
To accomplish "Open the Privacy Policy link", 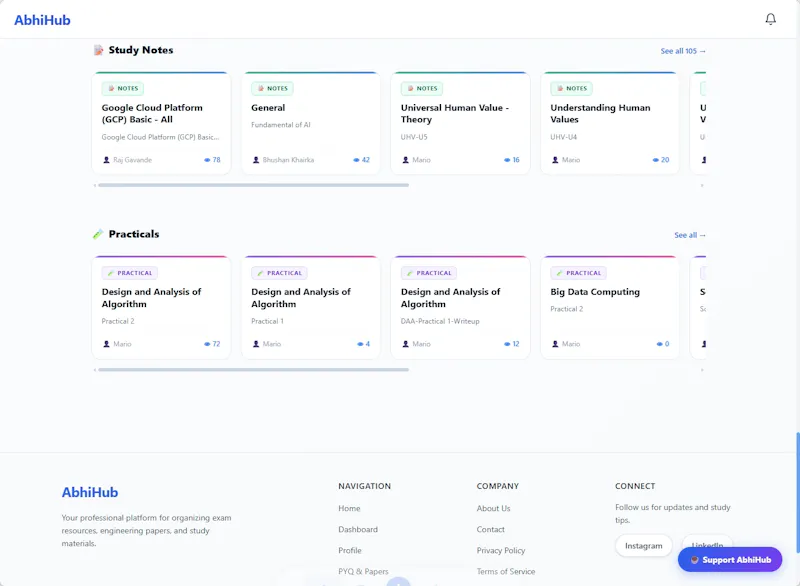I will (501, 550).
